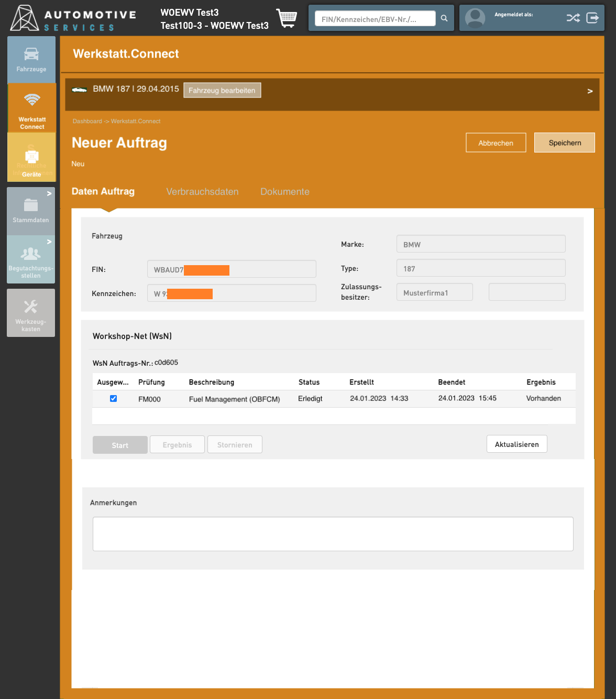Select the Werkstatt Connect wifi icon
Viewport: 616px width, 699px height.
pyautogui.click(x=32, y=100)
